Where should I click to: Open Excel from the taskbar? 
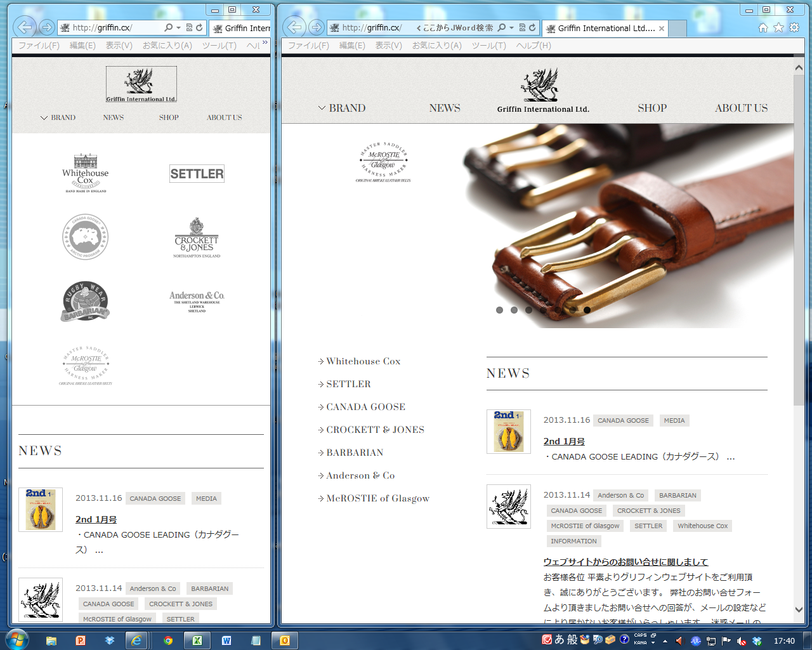(x=197, y=640)
